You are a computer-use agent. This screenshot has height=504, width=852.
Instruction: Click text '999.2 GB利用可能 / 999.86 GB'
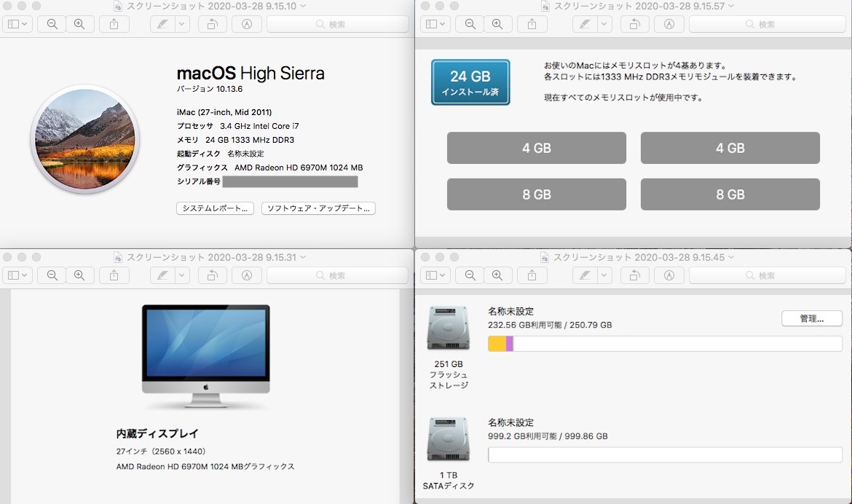(548, 436)
